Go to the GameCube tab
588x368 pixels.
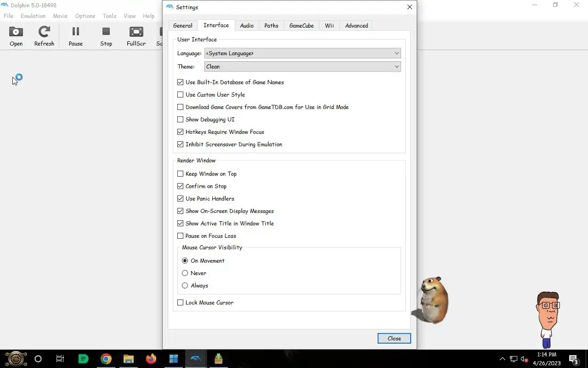(301, 26)
